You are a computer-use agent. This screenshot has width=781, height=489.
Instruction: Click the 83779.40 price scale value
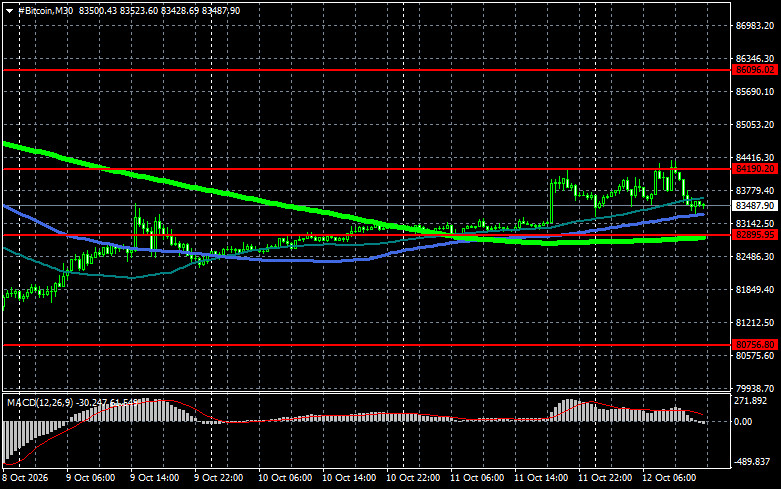tap(755, 191)
